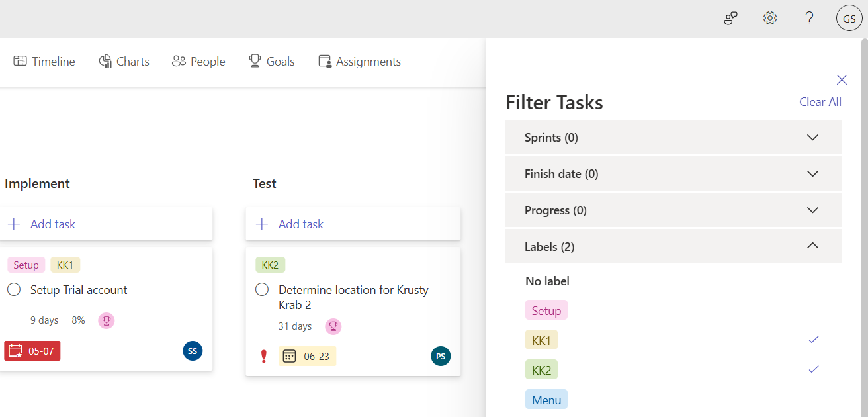This screenshot has width=868, height=417.
Task: Close the Filter Tasks panel
Action: coord(842,79)
